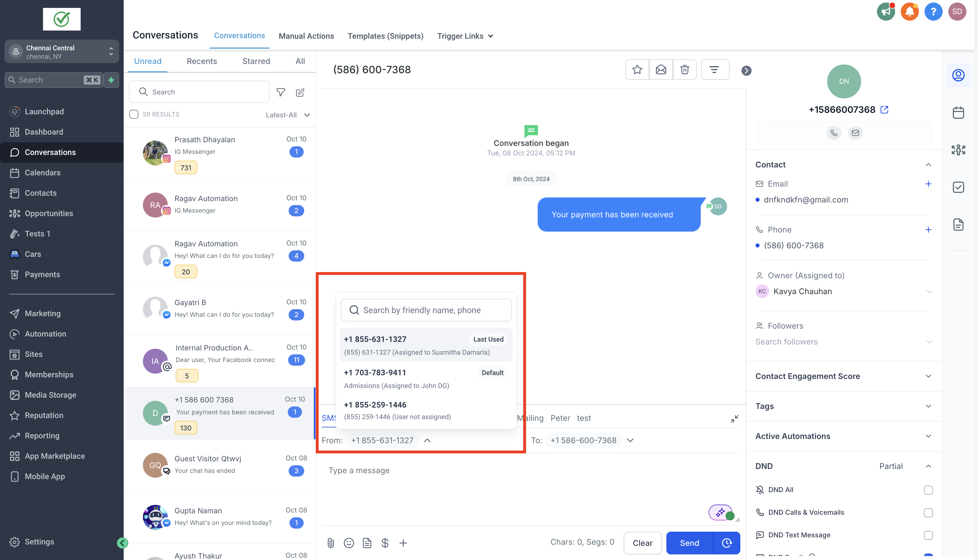This screenshot has width=978, height=560.
Task: Click the mark-as-unread envelope icon
Action: tap(661, 70)
